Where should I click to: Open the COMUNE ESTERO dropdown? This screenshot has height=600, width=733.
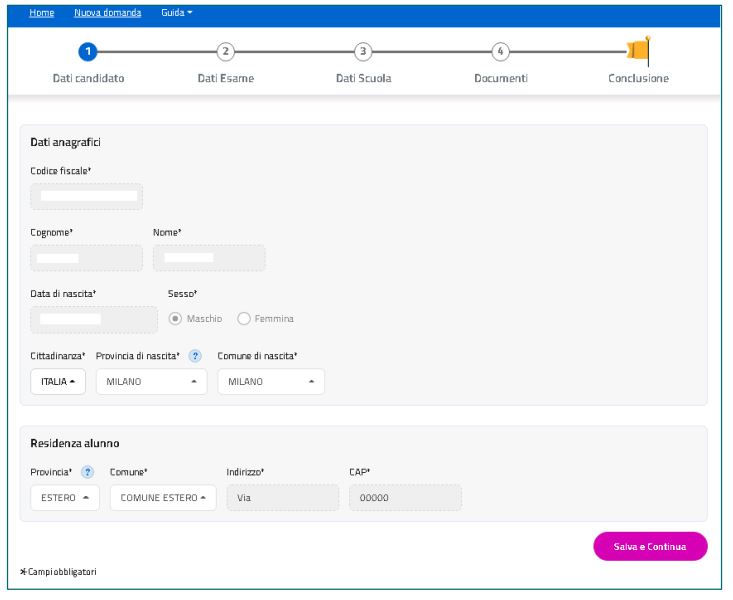coord(163,499)
